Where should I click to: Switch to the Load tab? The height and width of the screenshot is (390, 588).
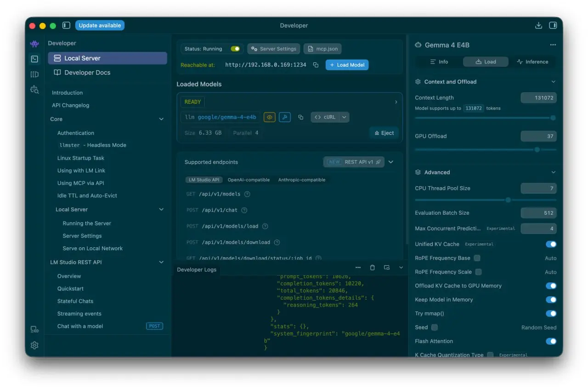click(486, 62)
